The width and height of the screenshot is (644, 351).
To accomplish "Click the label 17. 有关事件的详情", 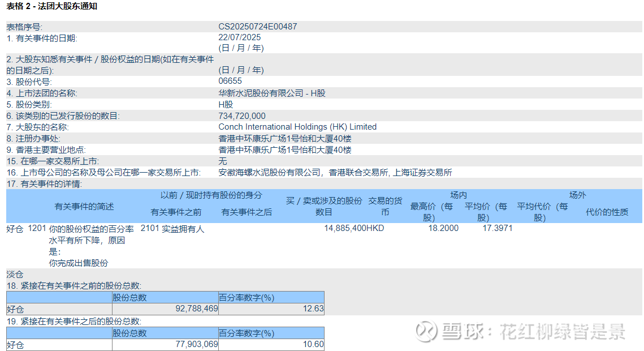I will 44,184.
